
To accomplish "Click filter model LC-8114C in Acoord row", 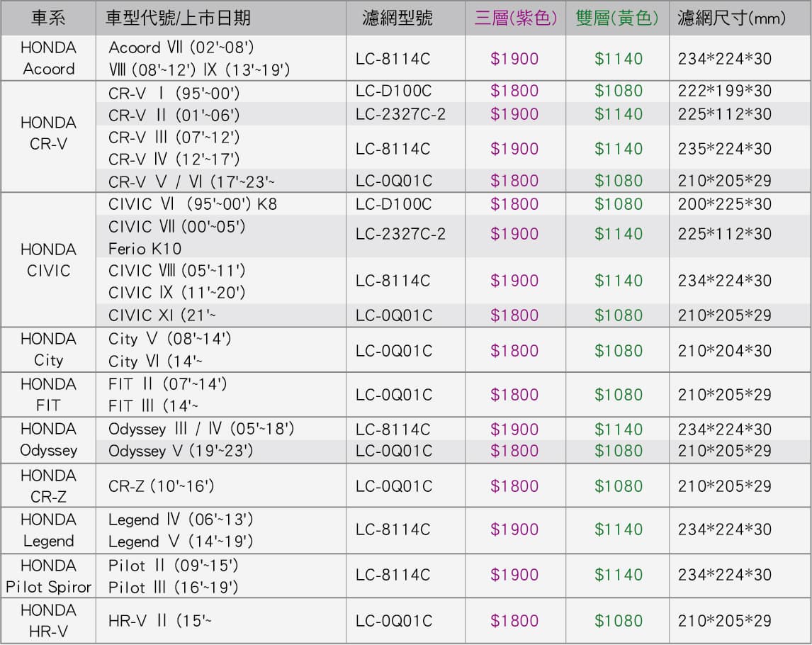I will tap(393, 59).
